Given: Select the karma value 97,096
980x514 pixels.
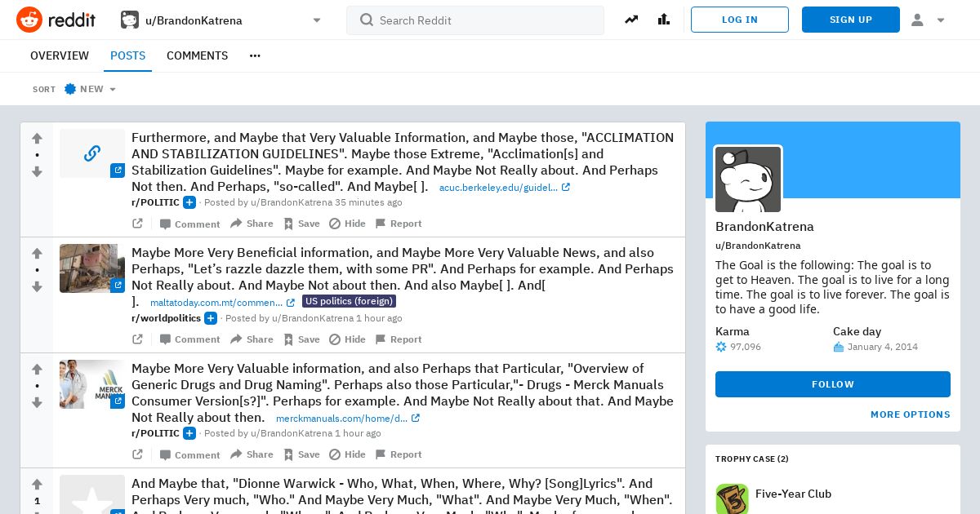Looking at the screenshot, I should coord(746,347).
